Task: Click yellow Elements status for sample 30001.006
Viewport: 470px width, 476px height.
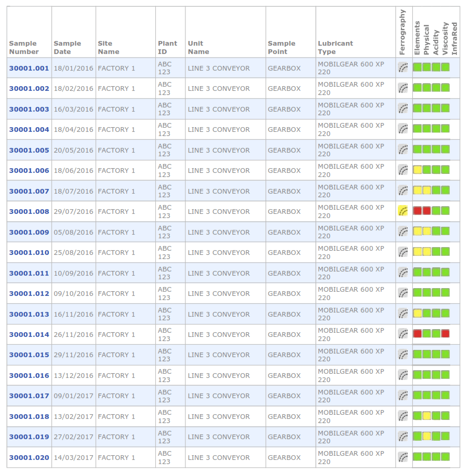Action: click(418, 170)
